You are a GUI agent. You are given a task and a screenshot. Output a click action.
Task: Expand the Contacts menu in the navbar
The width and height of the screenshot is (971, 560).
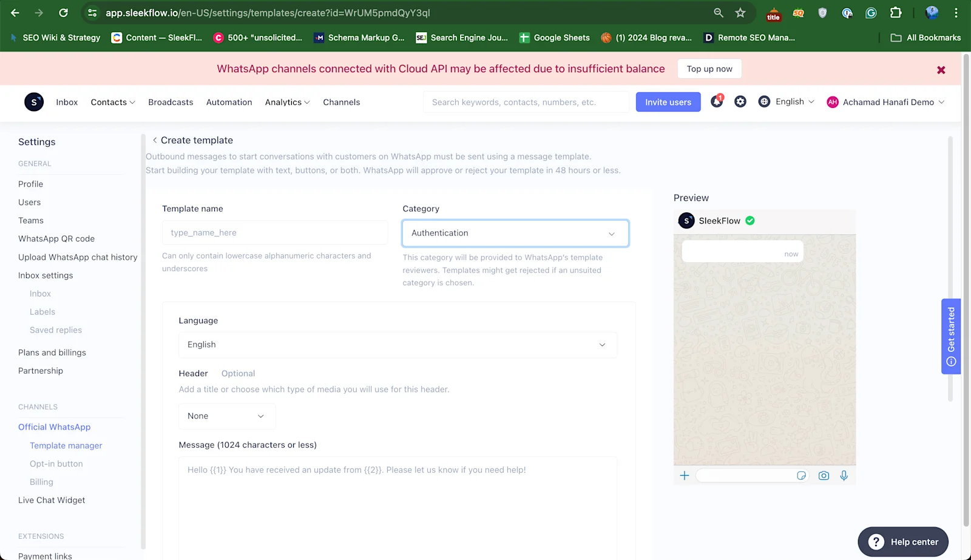[x=113, y=102]
